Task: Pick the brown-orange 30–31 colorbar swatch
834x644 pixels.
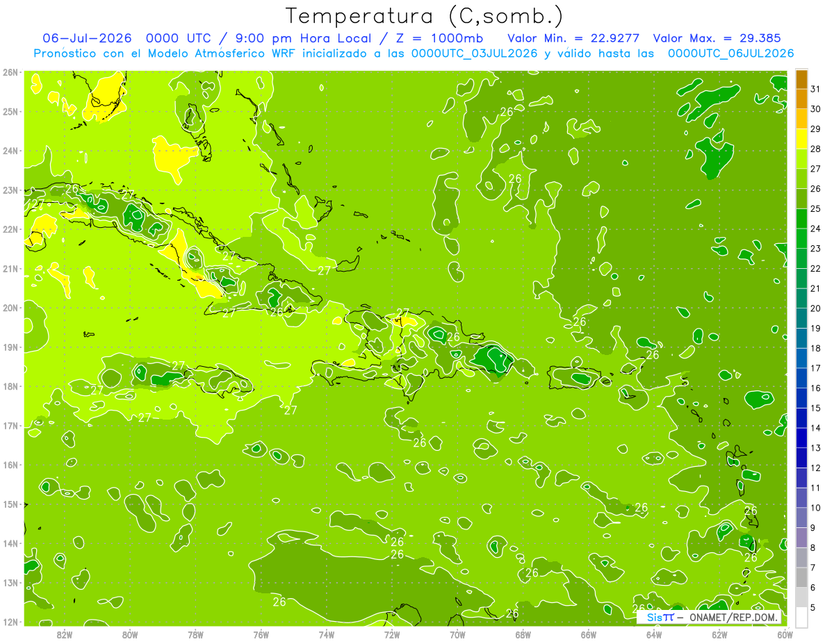Action: (x=802, y=99)
